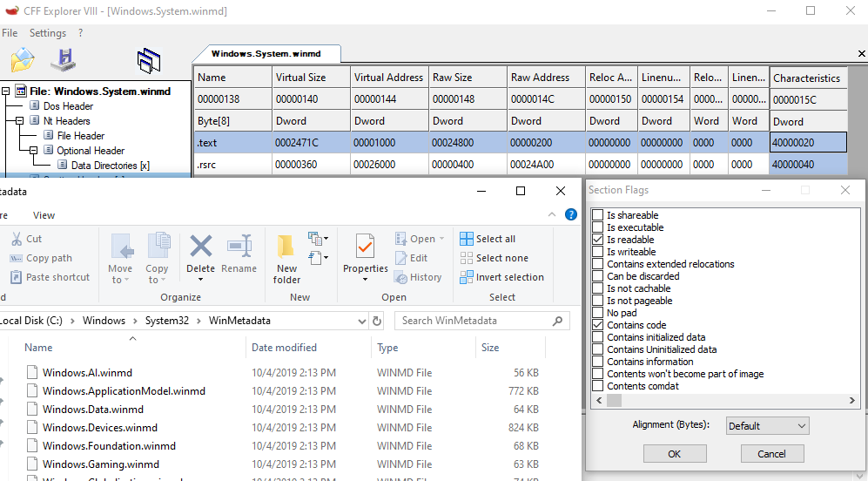Select the Windows.System.winmd document tab
Viewport: 868px width, 481px height.
click(266, 54)
